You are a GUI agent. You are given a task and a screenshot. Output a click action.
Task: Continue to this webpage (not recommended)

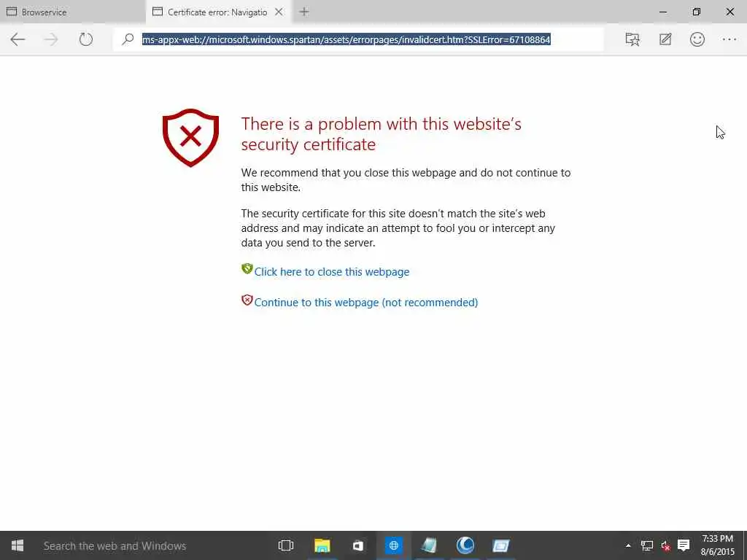366,303
